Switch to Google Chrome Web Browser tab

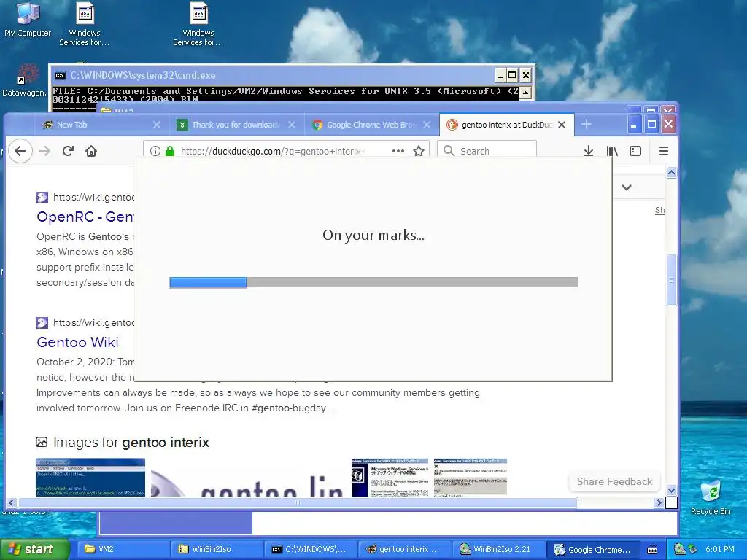point(371,124)
